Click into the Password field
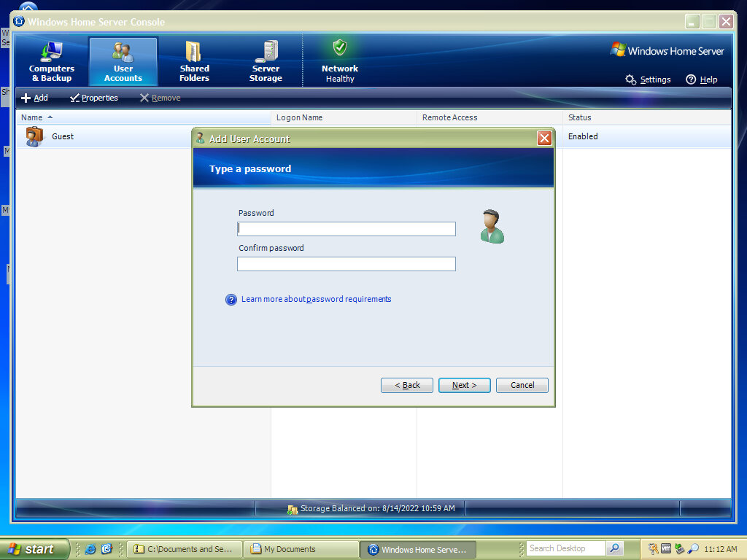 pos(347,229)
